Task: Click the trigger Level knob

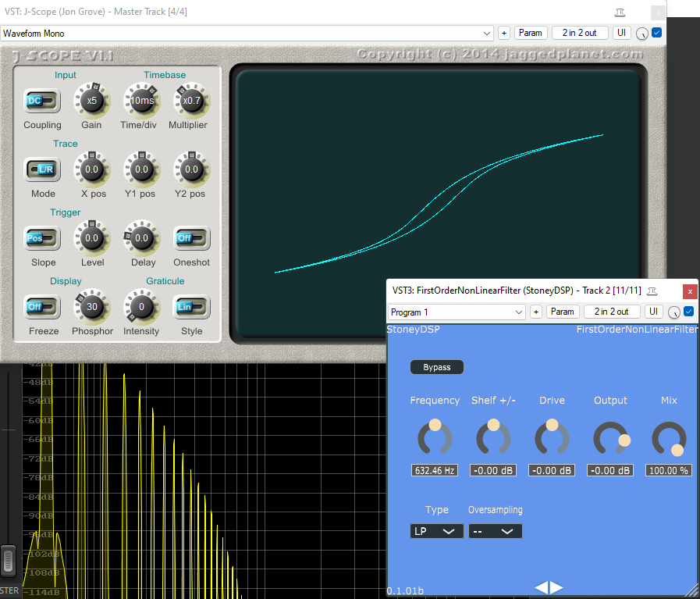Action: coord(92,238)
